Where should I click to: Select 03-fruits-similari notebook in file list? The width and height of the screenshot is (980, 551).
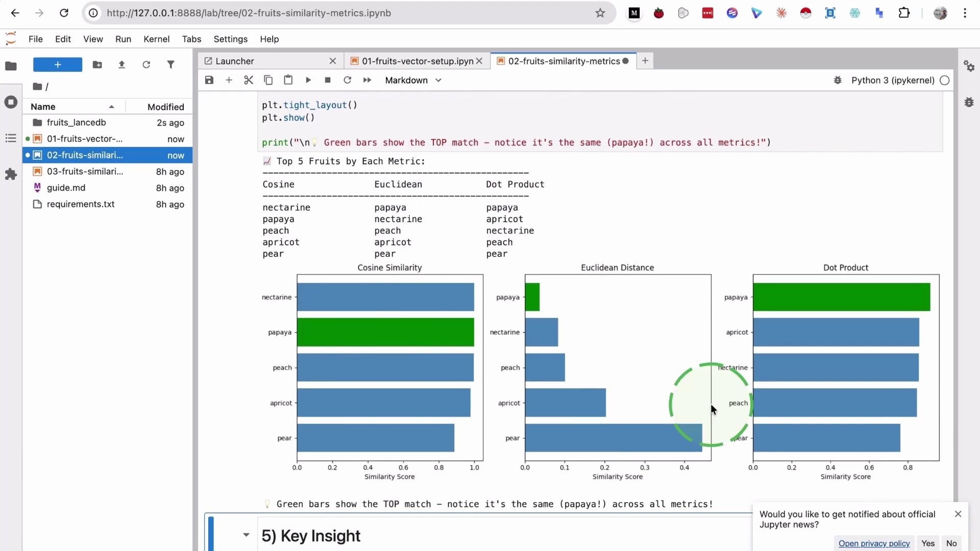(107, 171)
